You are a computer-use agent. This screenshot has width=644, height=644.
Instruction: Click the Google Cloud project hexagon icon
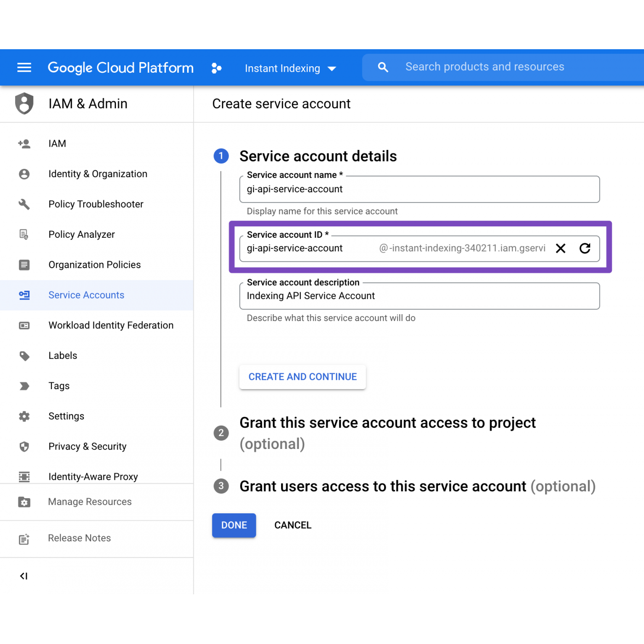point(216,68)
